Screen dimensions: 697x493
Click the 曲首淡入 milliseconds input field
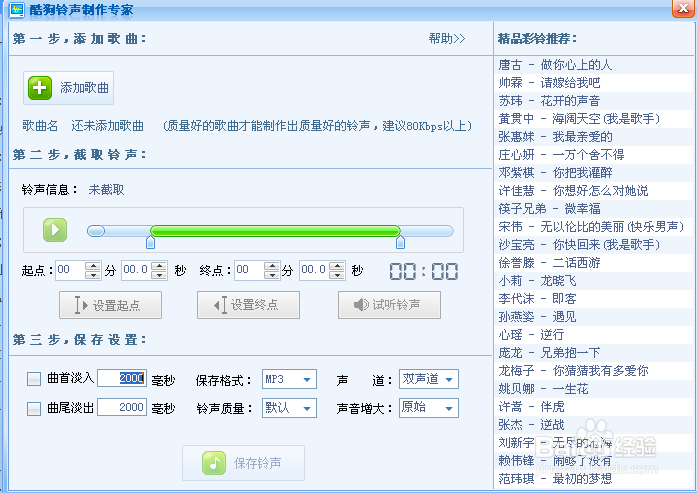tap(122, 378)
